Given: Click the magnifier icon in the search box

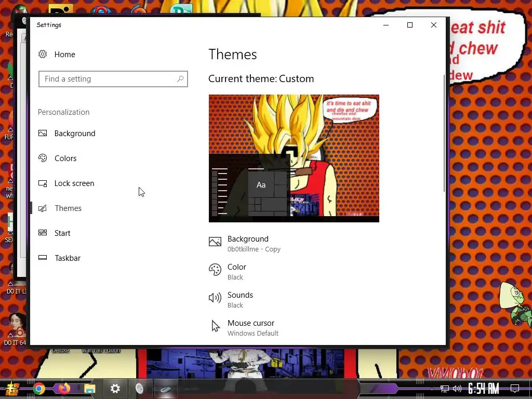Looking at the screenshot, I should [x=180, y=79].
